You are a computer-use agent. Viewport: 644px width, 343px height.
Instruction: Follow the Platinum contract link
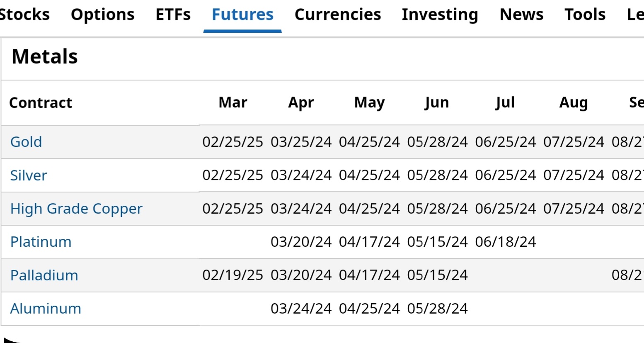41,242
